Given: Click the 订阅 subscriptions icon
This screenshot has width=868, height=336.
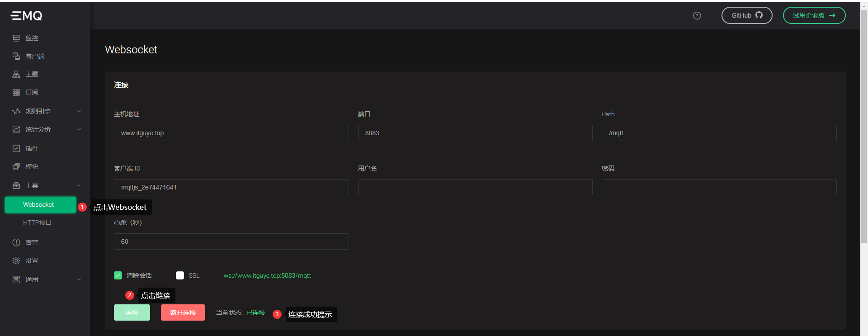Looking at the screenshot, I should pos(16,92).
